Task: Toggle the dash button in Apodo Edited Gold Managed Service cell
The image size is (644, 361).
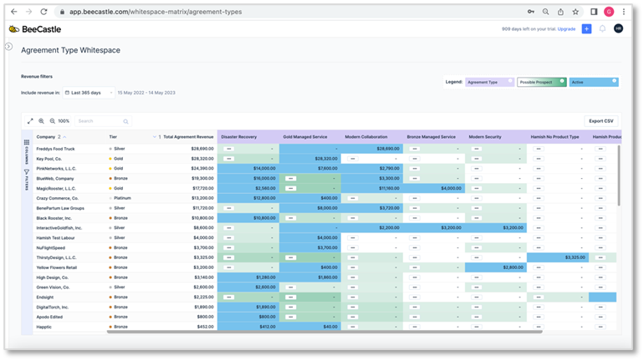Action: point(291,317)
